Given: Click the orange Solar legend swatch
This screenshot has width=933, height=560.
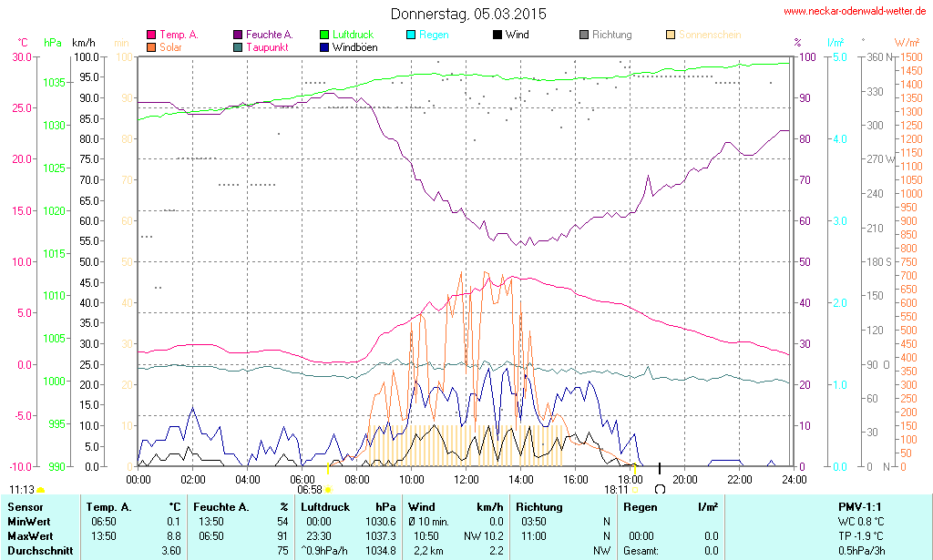Looking at the screenshot, I should pos(150,46).
